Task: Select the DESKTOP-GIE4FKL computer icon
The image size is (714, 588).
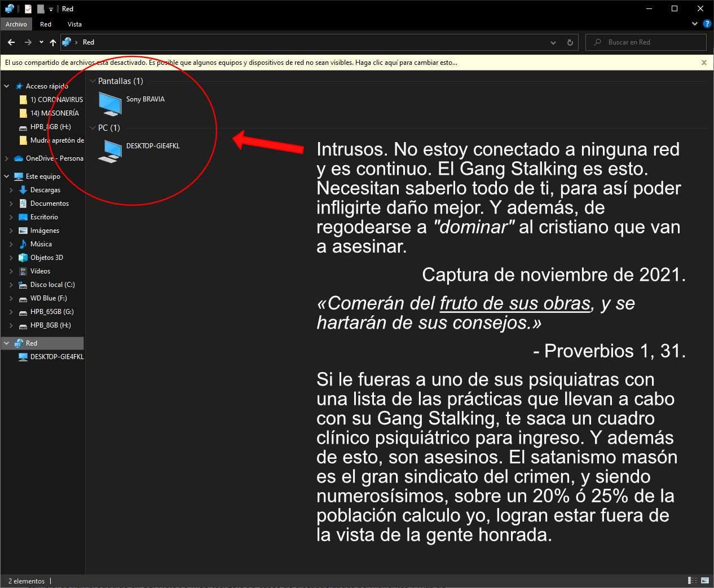Action: (110, 151)
